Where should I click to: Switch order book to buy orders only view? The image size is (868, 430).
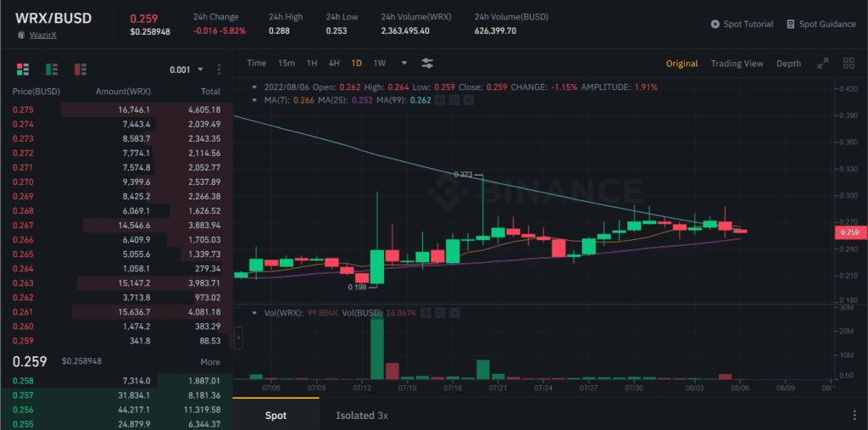52,70
